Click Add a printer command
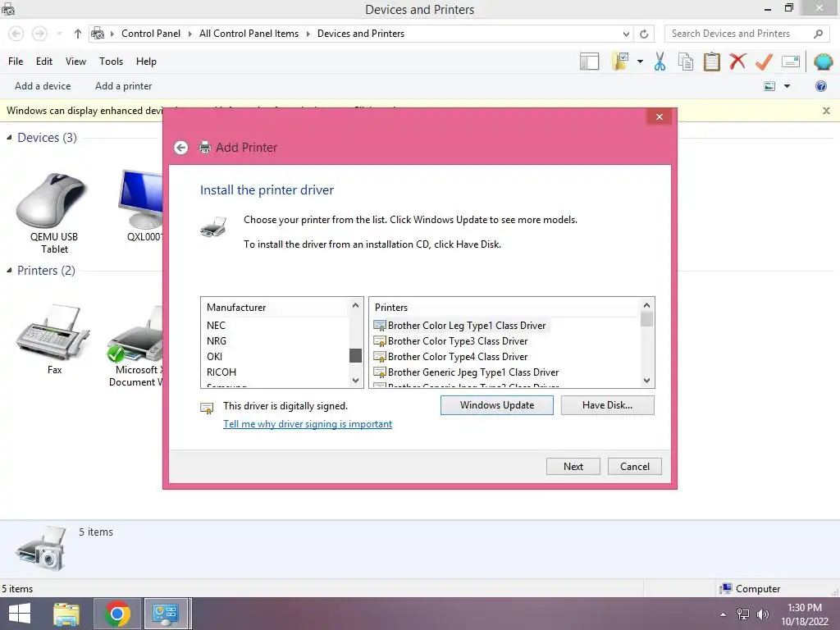Image resolution: width=840 pixels, height=630 pixels. click(x=123, y=86)
